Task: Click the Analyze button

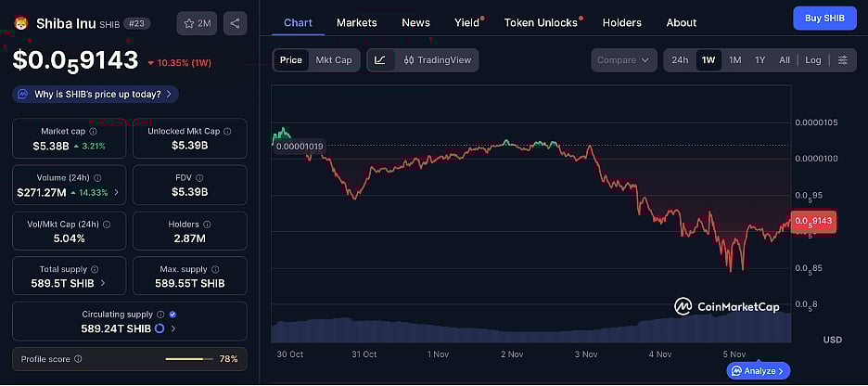Action: coord(759,370)
